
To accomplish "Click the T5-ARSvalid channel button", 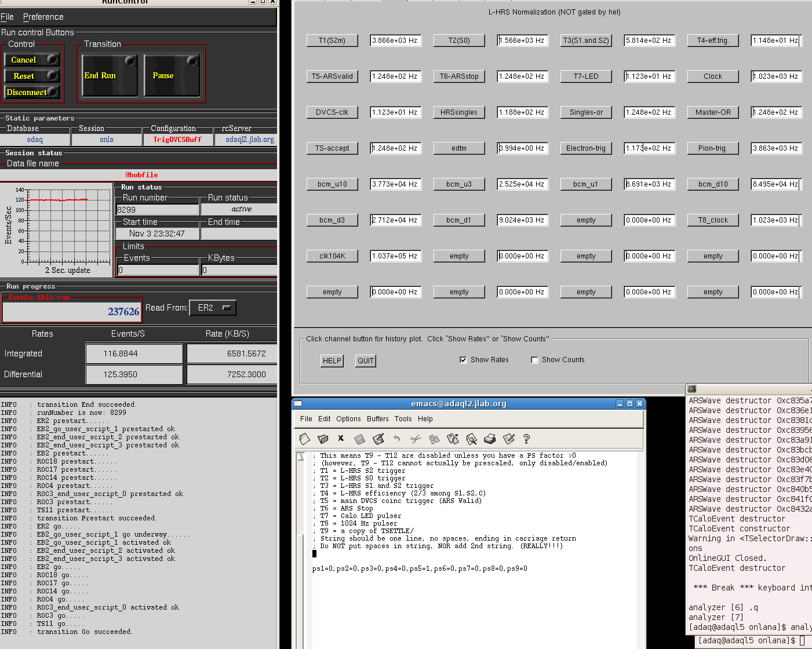I will tap(332, 76).
